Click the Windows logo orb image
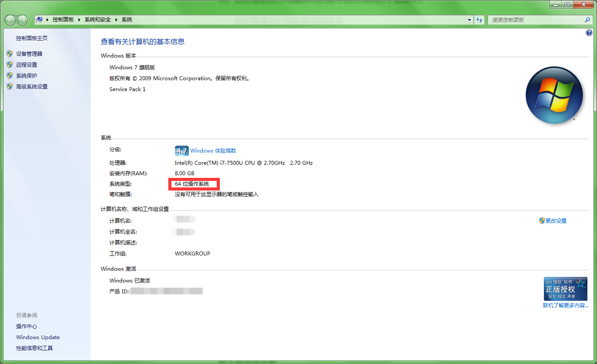The height and width of the screenshot is (364, 597). click(554, 95)
